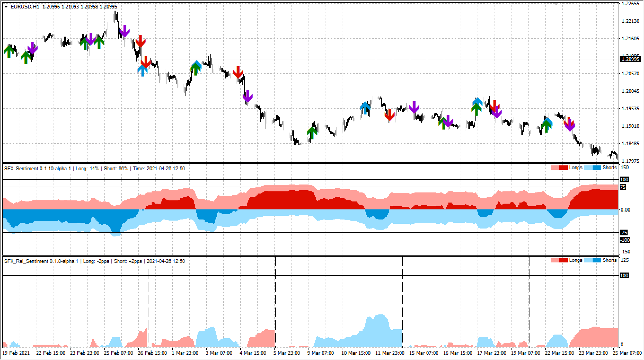
Task: Click the purple down arrow below the price peak
Action: tap(124, 31)
